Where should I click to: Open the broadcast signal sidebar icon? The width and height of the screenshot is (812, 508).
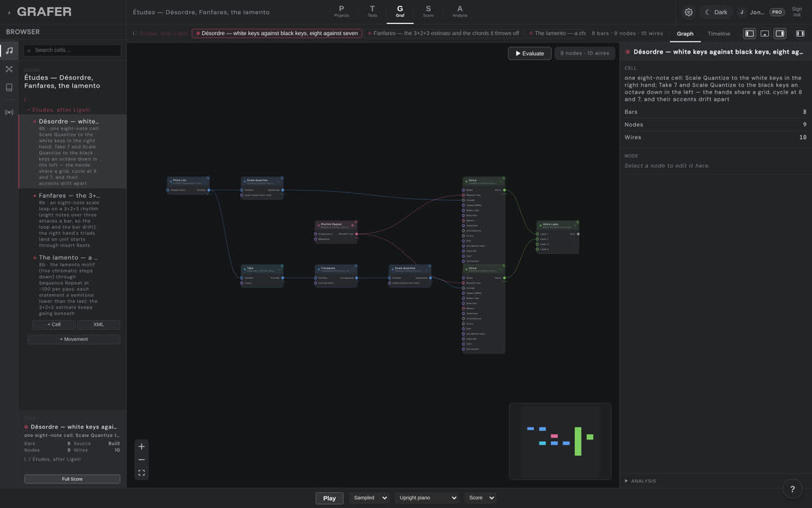9,112
